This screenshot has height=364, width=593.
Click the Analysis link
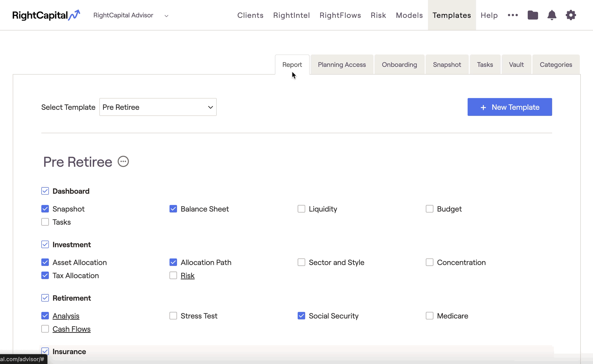point(66,316)
